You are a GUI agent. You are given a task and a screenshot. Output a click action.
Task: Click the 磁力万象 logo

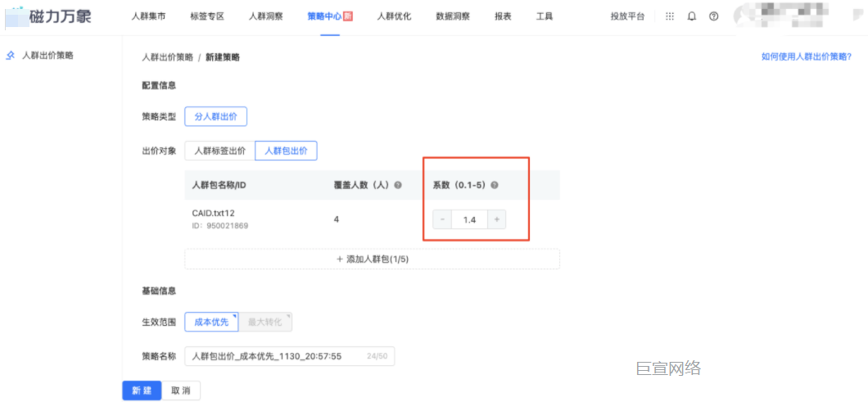tap(48, 16)
